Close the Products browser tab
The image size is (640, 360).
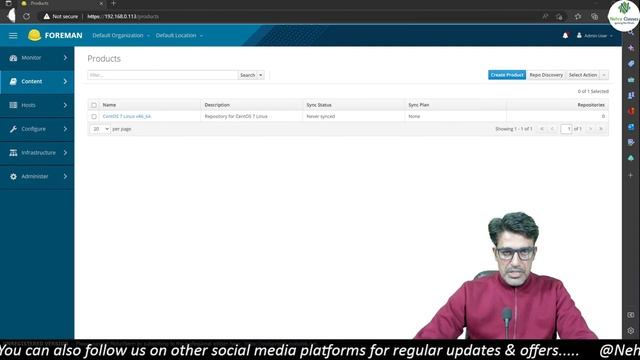point(101,3)
